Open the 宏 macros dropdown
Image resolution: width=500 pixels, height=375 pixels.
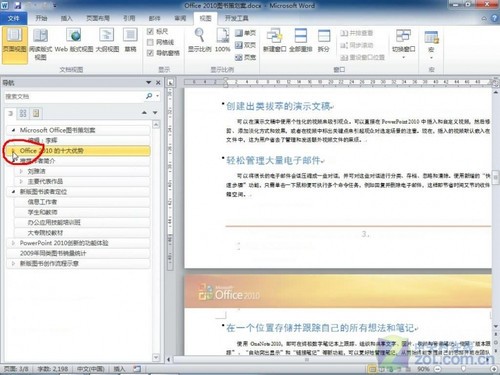coord(431,45)
